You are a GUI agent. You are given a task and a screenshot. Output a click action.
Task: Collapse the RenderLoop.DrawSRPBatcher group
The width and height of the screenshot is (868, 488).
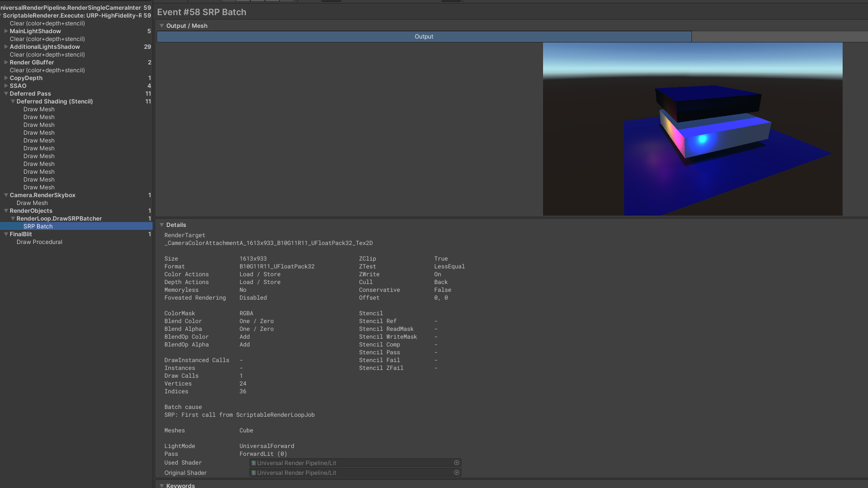[x=13, y=219]
